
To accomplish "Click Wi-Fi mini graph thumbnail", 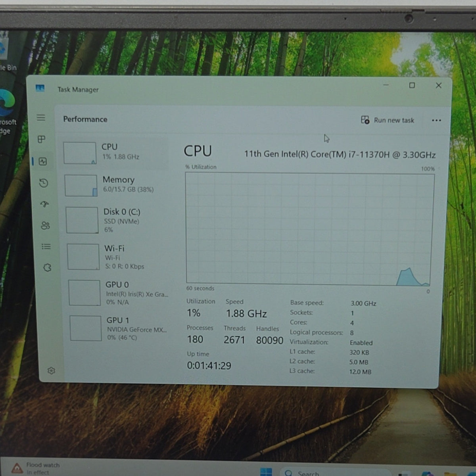I will pos(83,257).
